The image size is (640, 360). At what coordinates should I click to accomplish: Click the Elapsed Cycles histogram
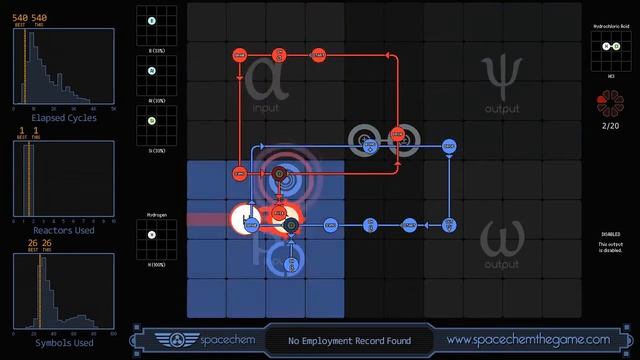pos(64,67)
